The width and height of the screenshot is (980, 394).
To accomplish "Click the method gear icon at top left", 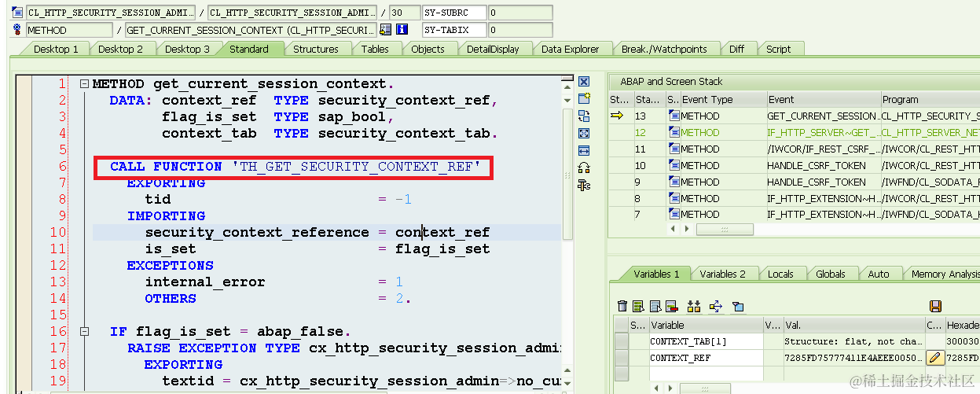I will (17, 30).
